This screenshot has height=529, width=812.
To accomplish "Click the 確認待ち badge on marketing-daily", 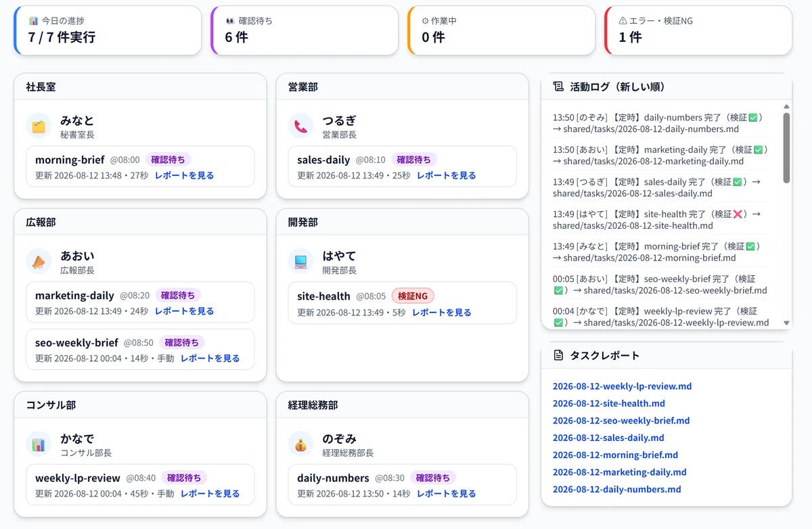I will tap(179, 295).
